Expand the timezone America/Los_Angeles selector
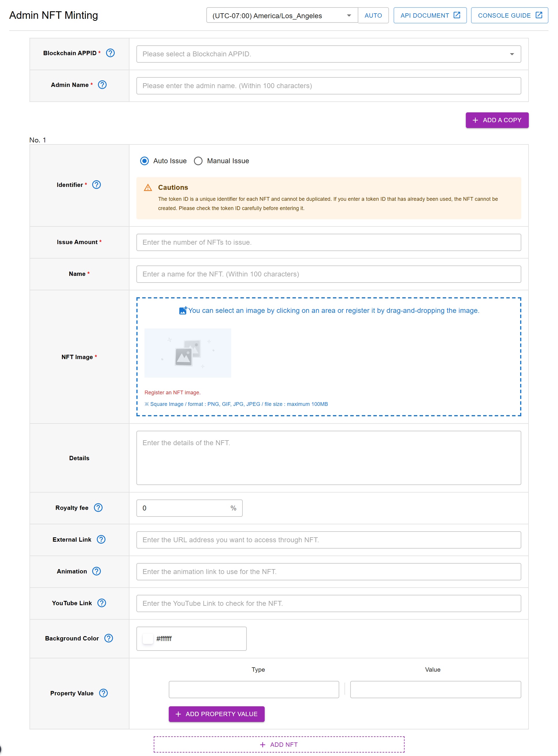 click(282, 16)
